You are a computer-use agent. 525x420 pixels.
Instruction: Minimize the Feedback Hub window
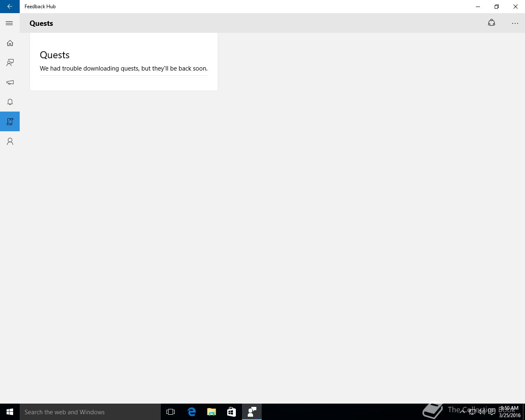pyautogui.click(x=478, y=7)
